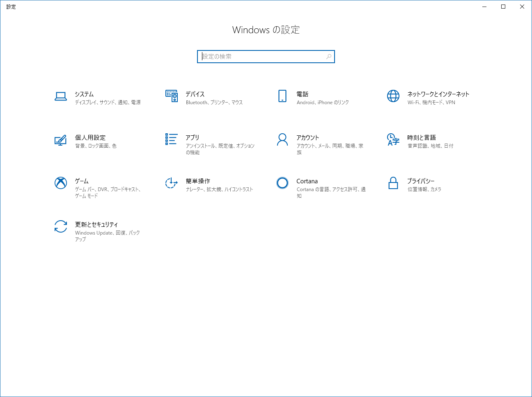
Task: Close the 設定 window
Action: point(522,7)
